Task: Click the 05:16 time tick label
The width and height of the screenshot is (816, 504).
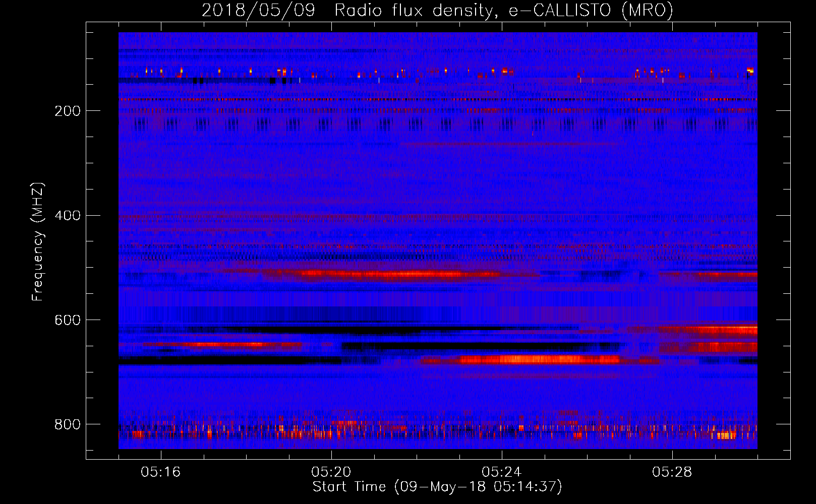Action: [x=161, y=472]
